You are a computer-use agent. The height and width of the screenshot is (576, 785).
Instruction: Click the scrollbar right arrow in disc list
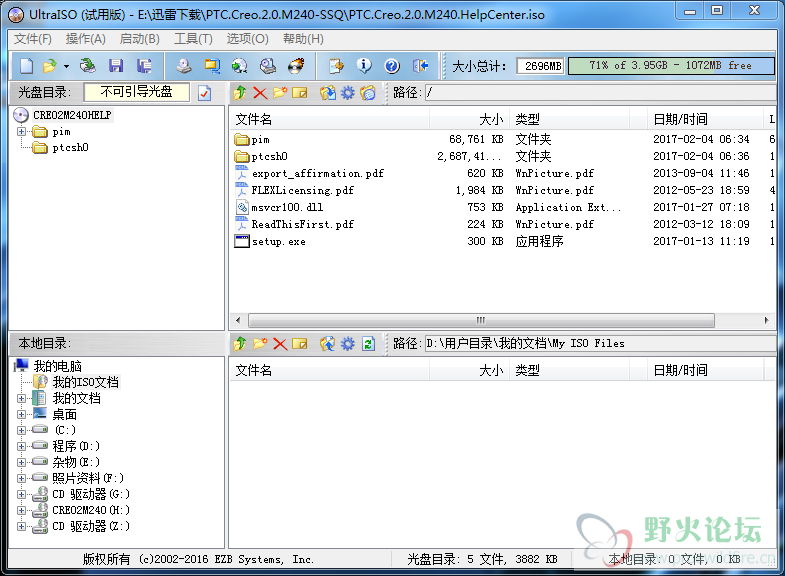point(766,320)
